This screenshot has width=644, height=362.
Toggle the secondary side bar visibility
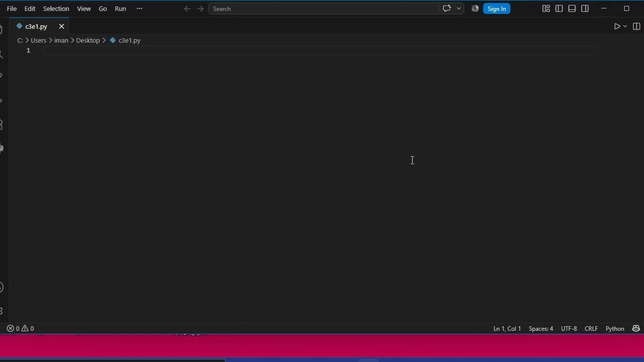click(585, 9)
